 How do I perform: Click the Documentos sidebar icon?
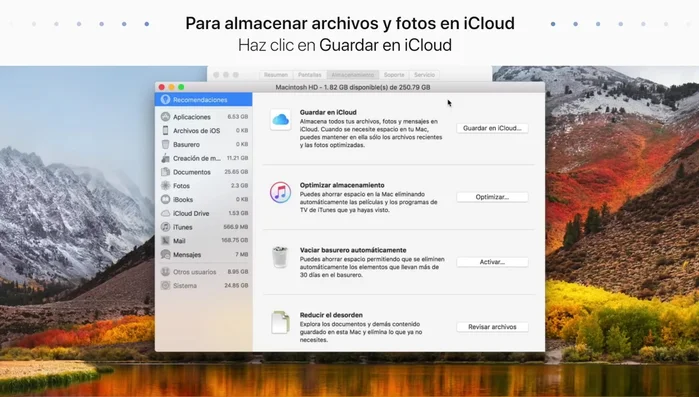coord(165,172)
